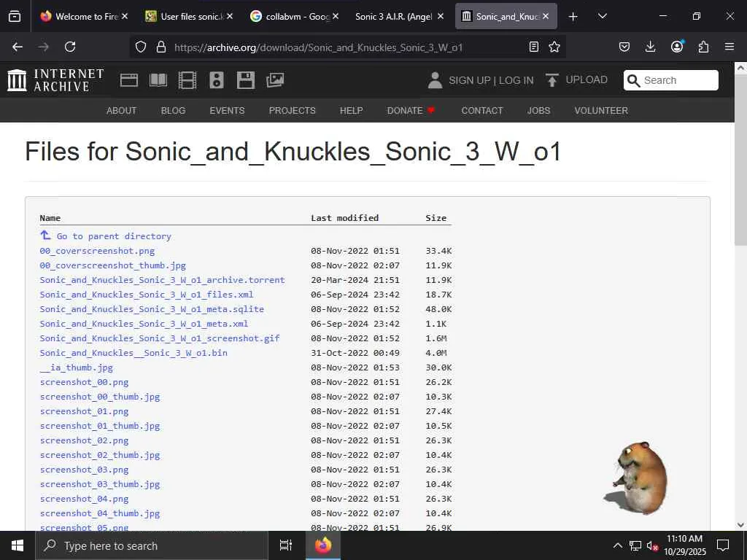
Task: Open the _archive.torrent file link
Action: pyautogui.click(x=162, y=280)
